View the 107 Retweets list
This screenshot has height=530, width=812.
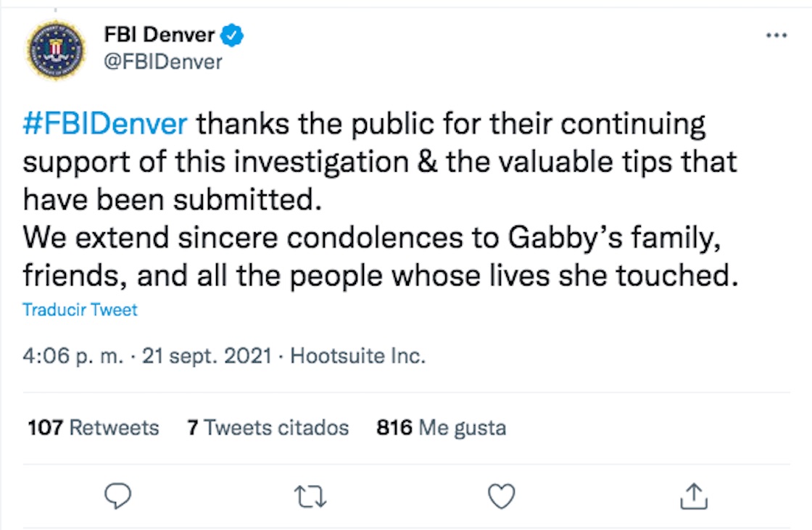93,428
